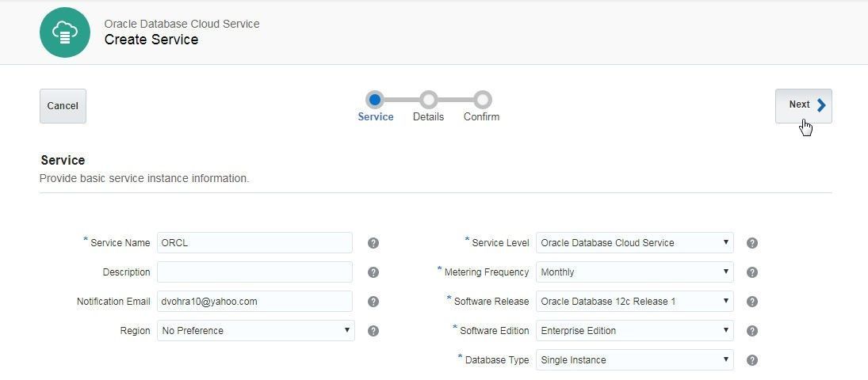Click the Cancel button
This screenshot has height=380, width=868.
pyautogui.click(x=63, y=105)
